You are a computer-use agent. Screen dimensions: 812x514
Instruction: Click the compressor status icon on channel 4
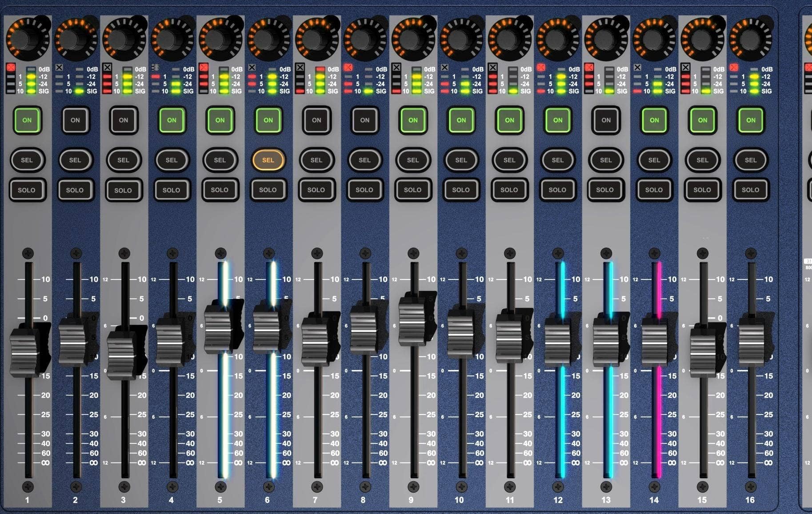[x=155, y=68]
